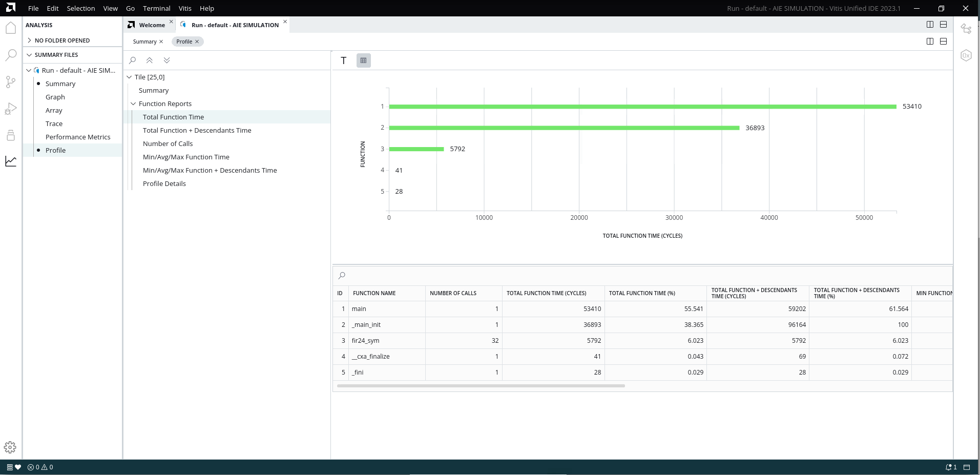Click the search icon above function table
The height and width of the screenshot is (475, 980).
[x=342, y=276]
